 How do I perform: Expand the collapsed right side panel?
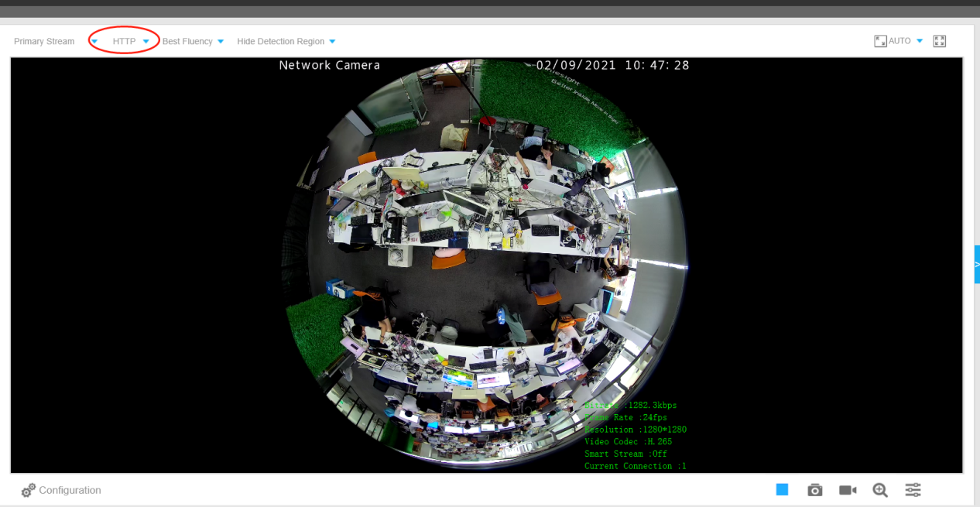point(977,265)
